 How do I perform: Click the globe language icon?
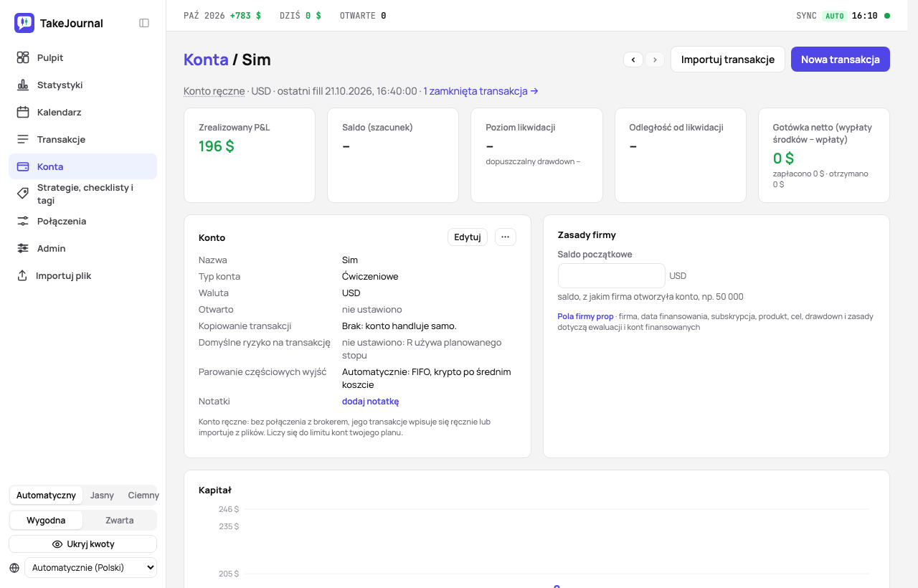click(x=14, y=568)
